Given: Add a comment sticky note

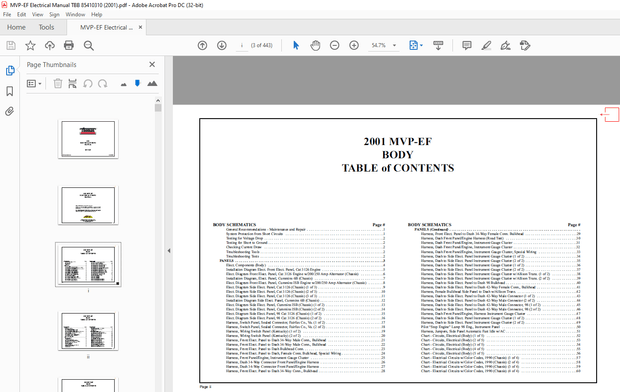Looking at the screenshot, I should (467, 45).
